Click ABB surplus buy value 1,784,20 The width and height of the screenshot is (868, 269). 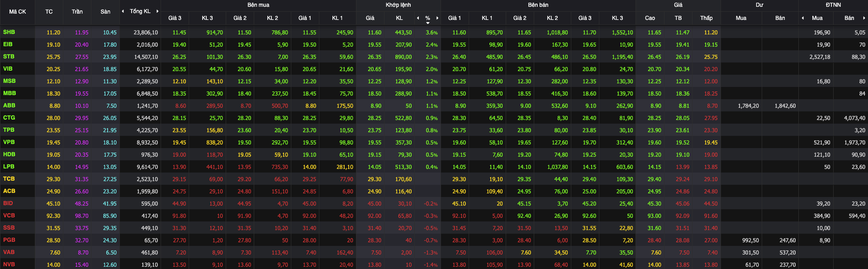749,106
